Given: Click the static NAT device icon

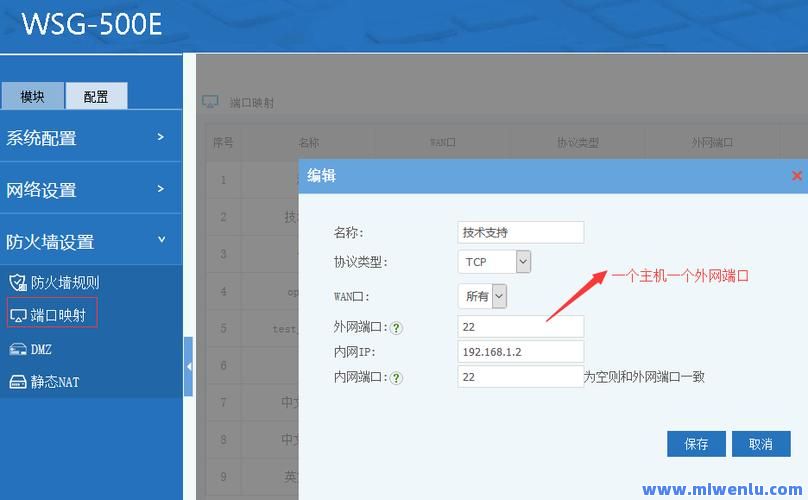Looking at the screenshot, I should [x=18, y=382].
